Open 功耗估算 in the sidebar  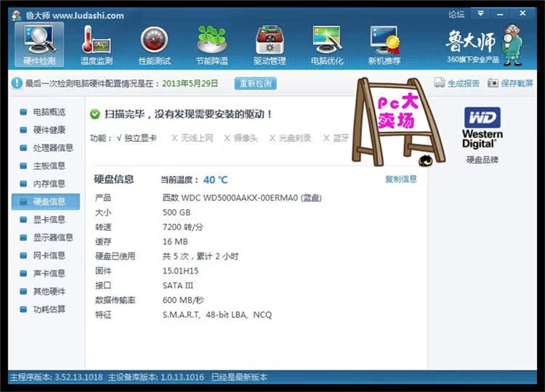(49, 309)
